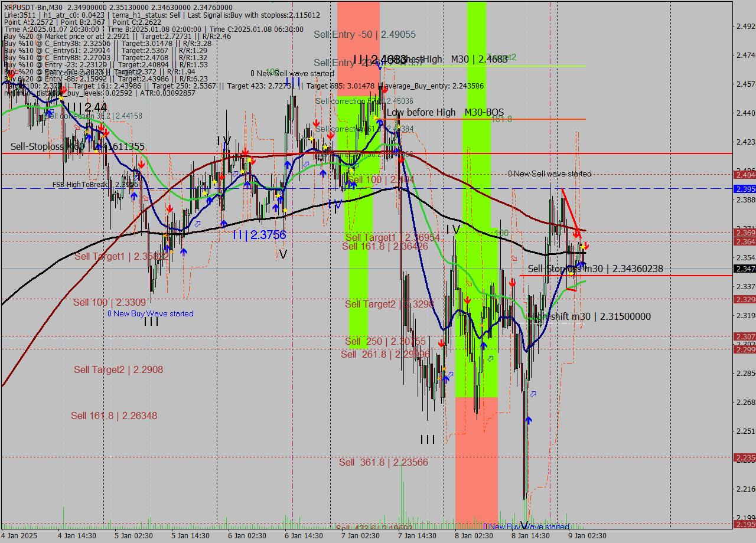Click the '5 Jan 14:30' time axis label
Viewport: 756px width, 543px height.
point(190,535)
